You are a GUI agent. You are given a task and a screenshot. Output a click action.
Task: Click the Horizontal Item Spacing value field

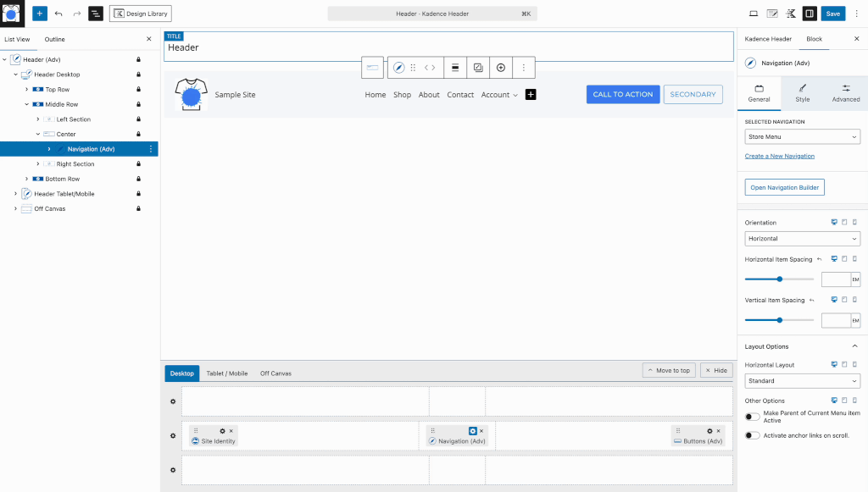pyautogui.click(x=836, y=279)
